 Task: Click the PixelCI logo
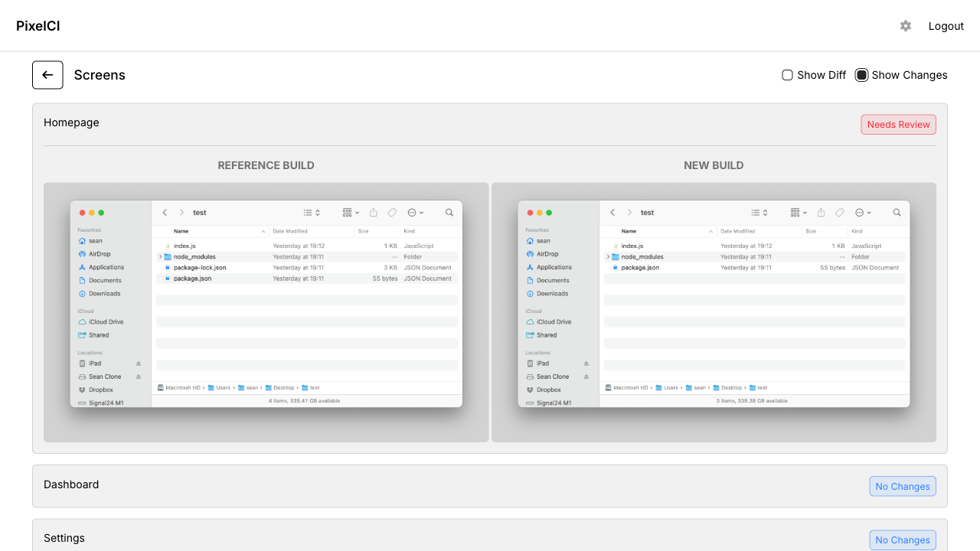click(x=38, y=26)
